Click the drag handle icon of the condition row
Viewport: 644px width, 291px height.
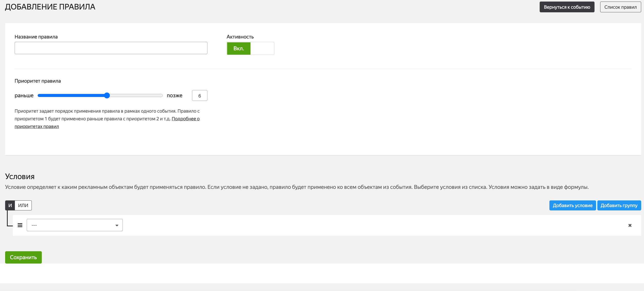pos(20,225)
